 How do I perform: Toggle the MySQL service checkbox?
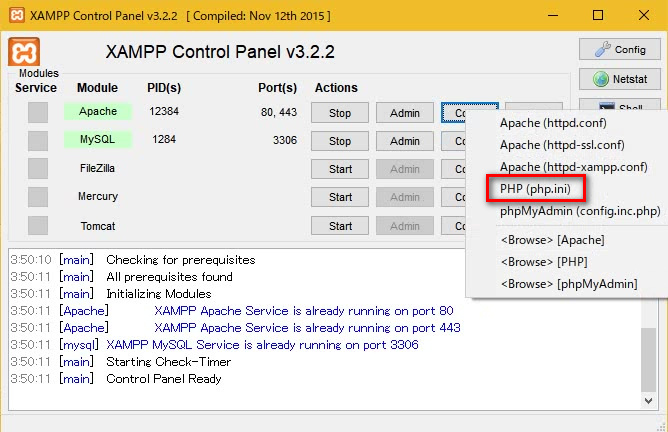tap(37, 140)
